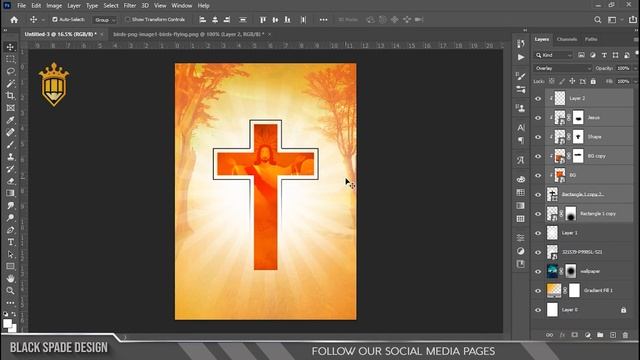
Task: Open the layer filter Kind dropdown
Action: pyautogui.click(x=554, y=55)
